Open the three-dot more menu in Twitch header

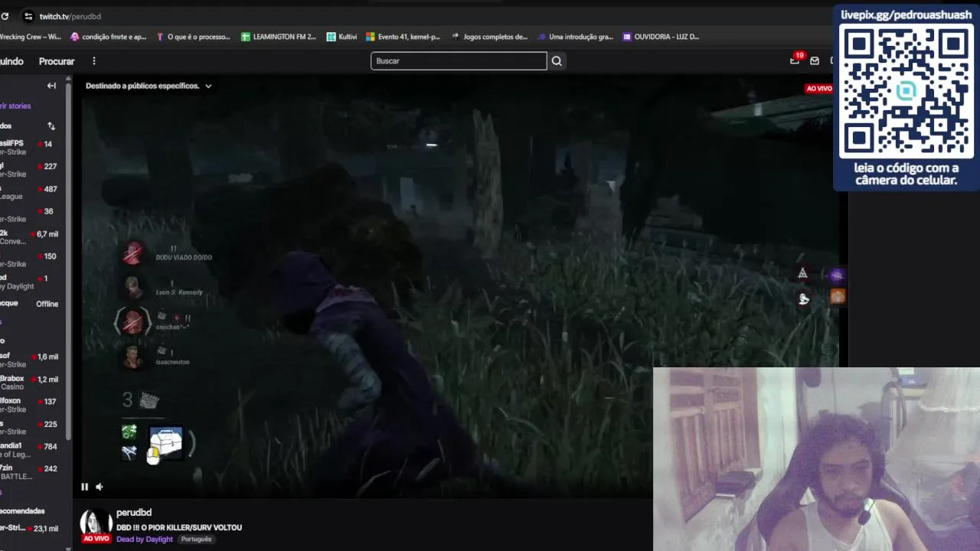click(94, 61)
